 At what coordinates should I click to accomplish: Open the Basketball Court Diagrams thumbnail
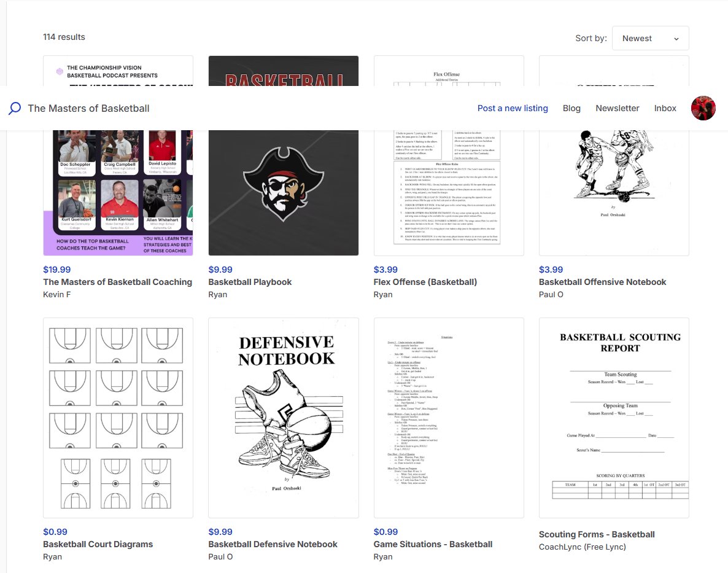[118, 418]
